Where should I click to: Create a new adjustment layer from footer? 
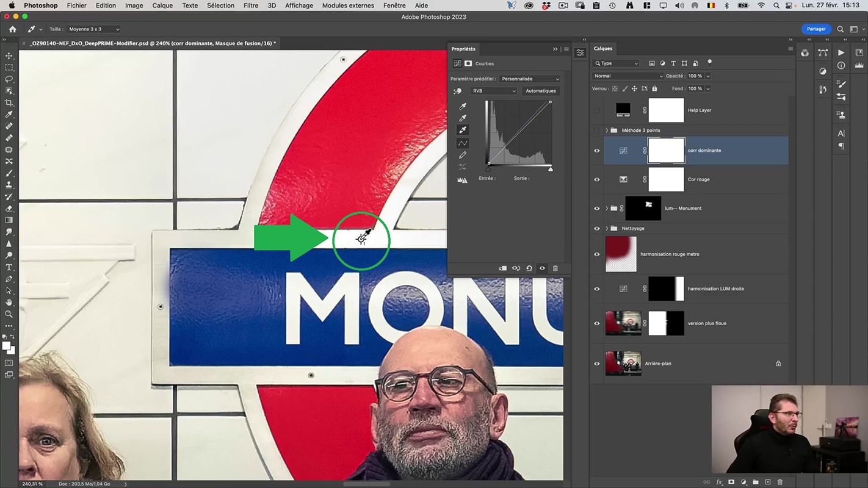pos(743,482)
